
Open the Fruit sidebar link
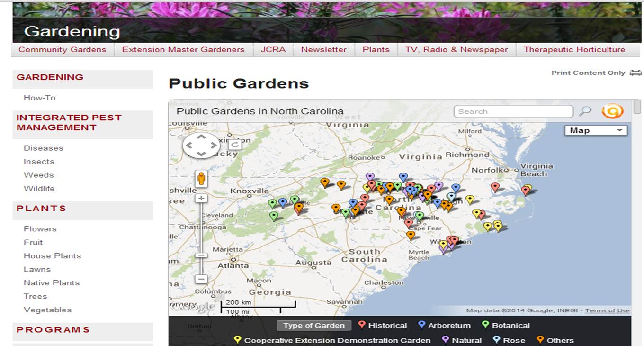click(33, 242)
